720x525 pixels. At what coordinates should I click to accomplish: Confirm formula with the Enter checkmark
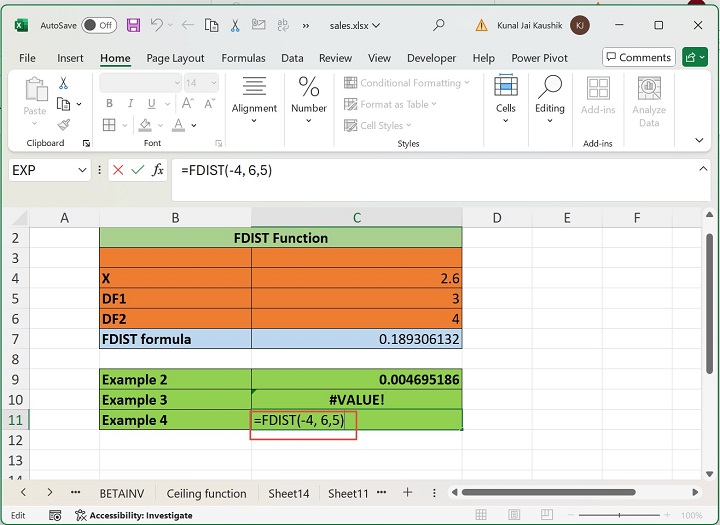tap(138, 170)
